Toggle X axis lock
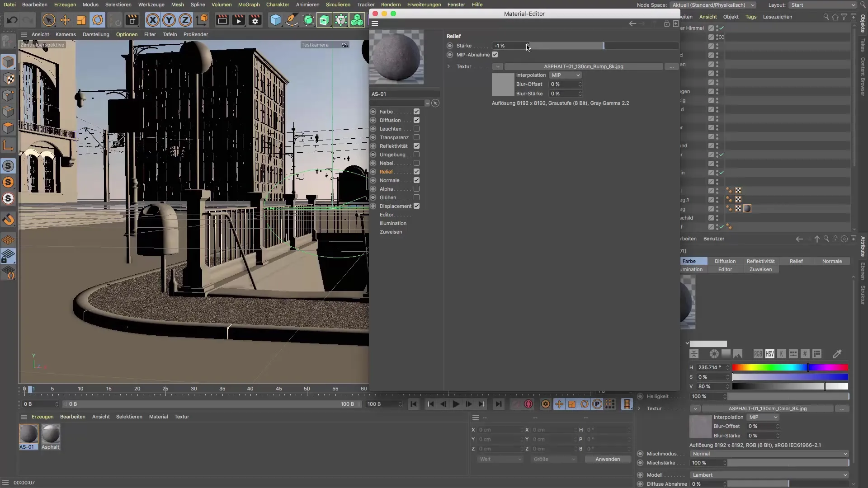This screenshot has height=488, width=868. [153, 20]
